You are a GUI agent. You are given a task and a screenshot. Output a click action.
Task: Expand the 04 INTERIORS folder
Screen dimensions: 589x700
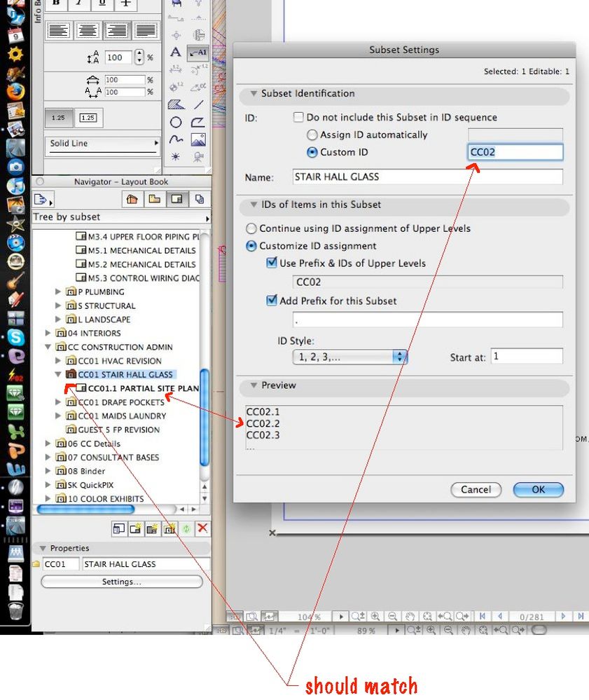coord(48,333)
